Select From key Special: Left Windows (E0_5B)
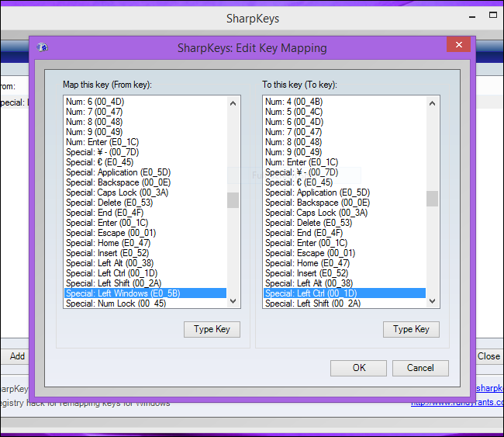 [145, 293]
